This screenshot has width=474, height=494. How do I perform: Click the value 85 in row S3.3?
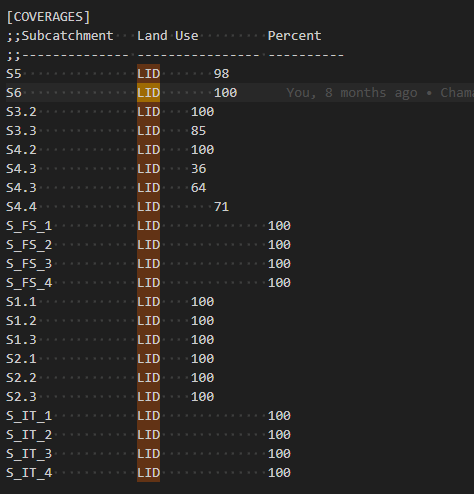198,131
